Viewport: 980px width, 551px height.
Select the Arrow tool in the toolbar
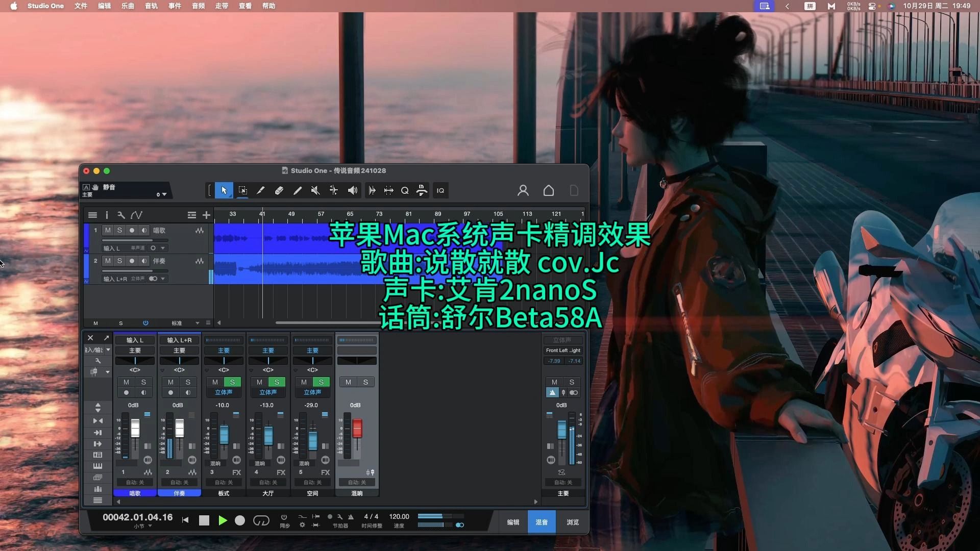pos(224,190)
